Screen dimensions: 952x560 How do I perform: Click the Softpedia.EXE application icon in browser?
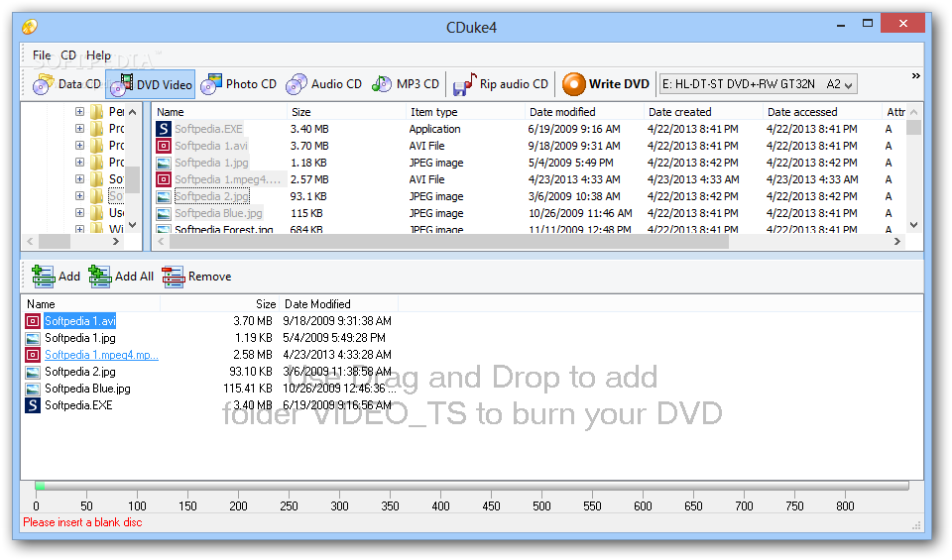[164, 129]
